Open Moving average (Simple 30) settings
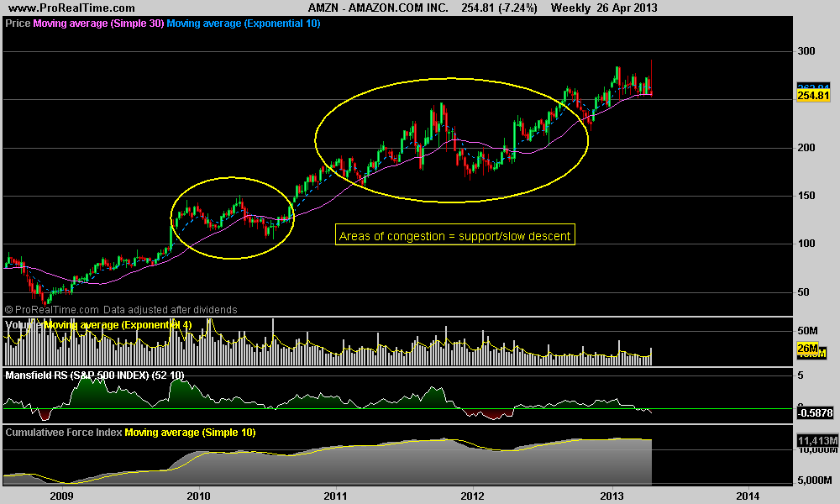Viewport: 840px width, 504px height. (98, 24)
